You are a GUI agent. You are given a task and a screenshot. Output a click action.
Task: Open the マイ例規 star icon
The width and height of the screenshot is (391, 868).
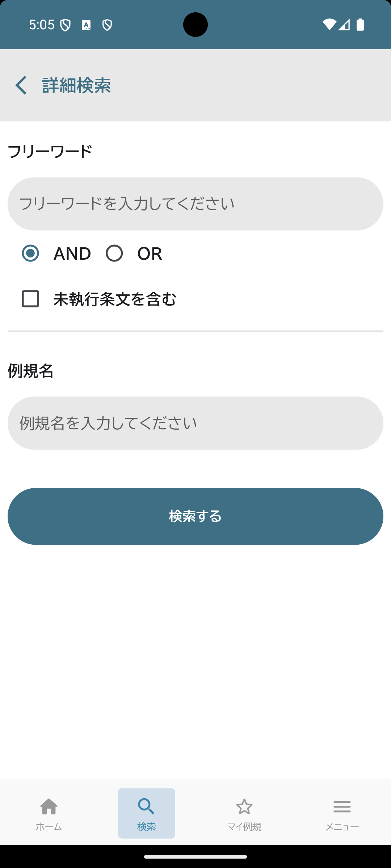click(x=244, y=807)
